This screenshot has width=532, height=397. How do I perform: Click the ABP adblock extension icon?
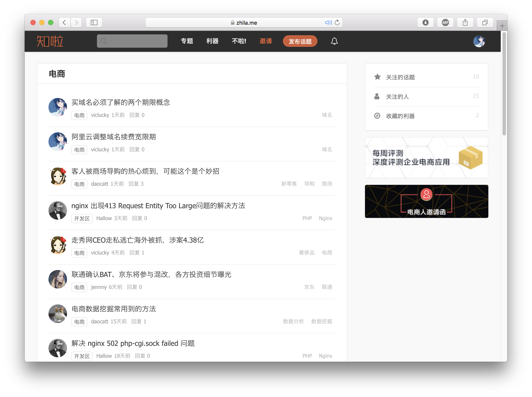445,22
